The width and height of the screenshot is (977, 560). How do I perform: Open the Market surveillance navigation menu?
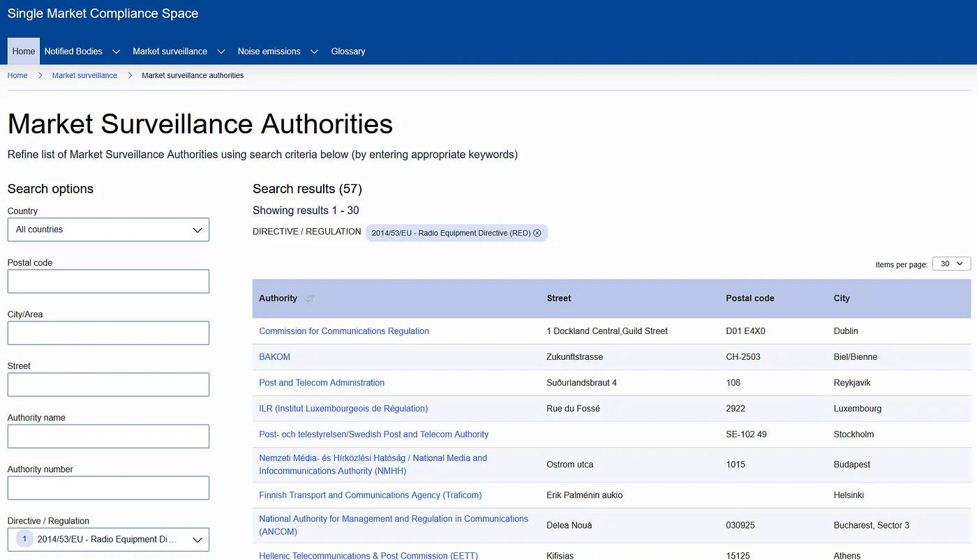[178, 51]
